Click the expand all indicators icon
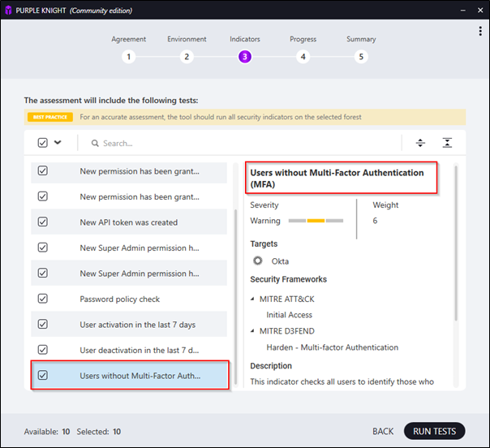 (x=420, y=143)
